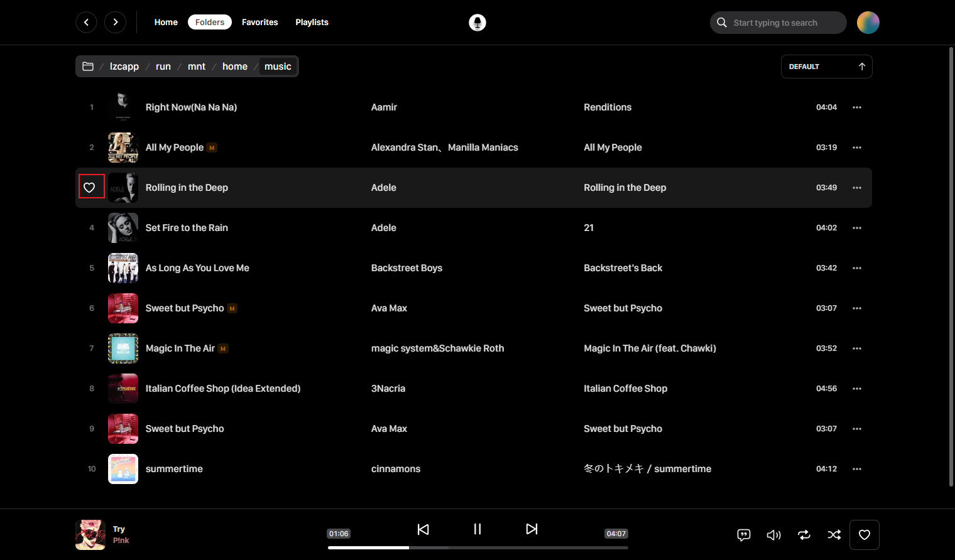
Task: Click the 04:07 total duration label
Action: (616, 534)
